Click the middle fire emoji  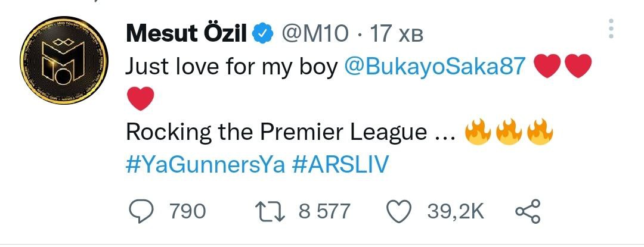pos(510,132)
